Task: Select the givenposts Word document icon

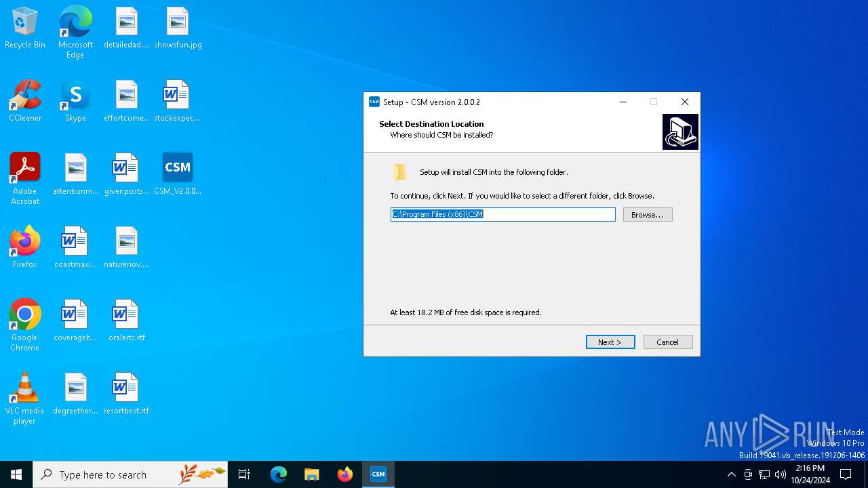Action: pos(126,175)
